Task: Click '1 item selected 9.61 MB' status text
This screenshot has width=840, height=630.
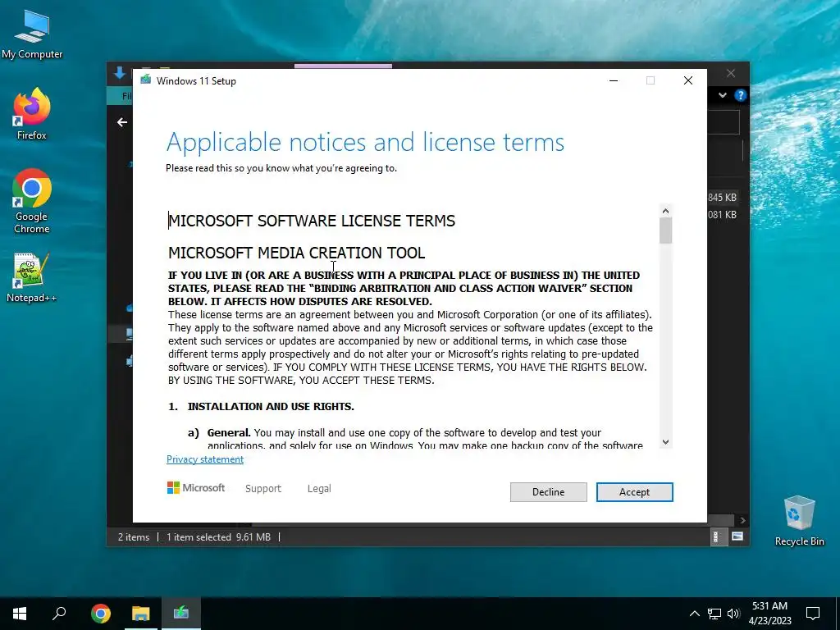Action: coord(218,536)
